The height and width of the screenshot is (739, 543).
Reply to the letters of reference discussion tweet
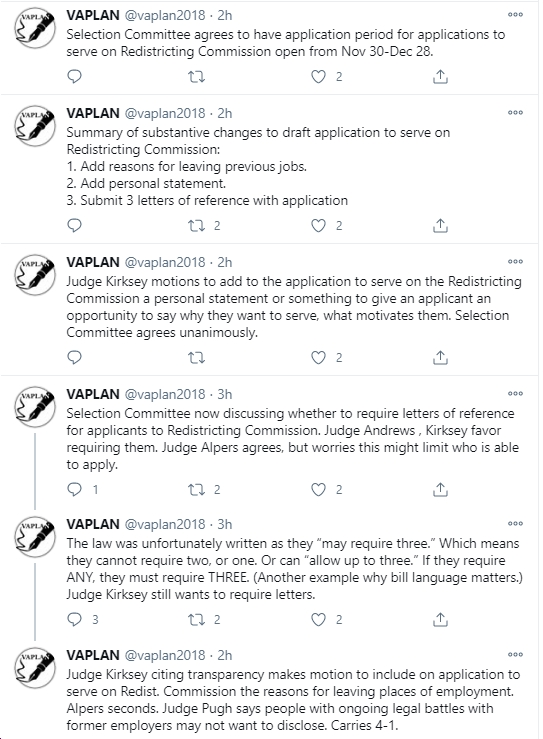74,490
